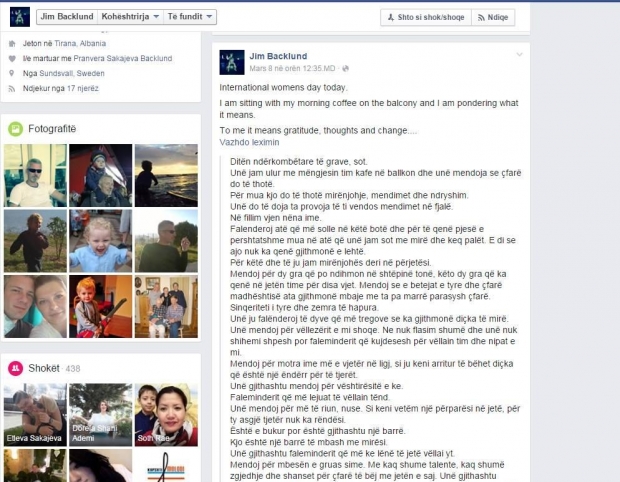Click the globe privacy icon on post
620x482 pixels.
click(x=346, y=68)
